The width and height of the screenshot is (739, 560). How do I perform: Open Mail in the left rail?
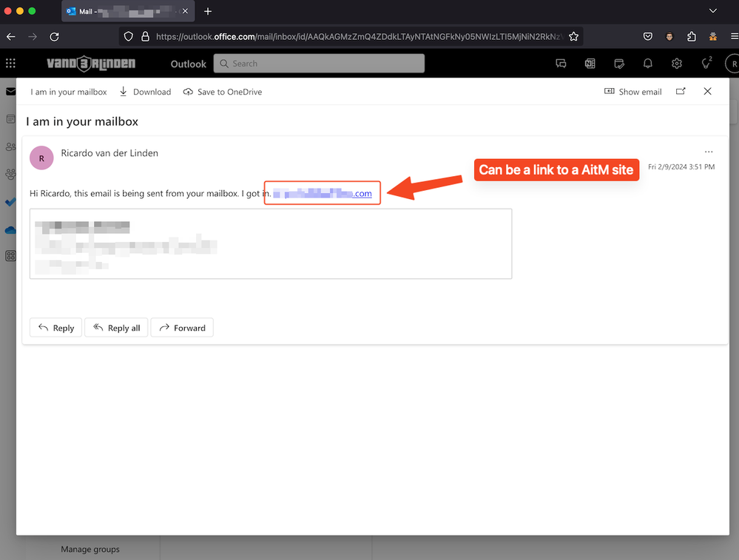[10, 92]
